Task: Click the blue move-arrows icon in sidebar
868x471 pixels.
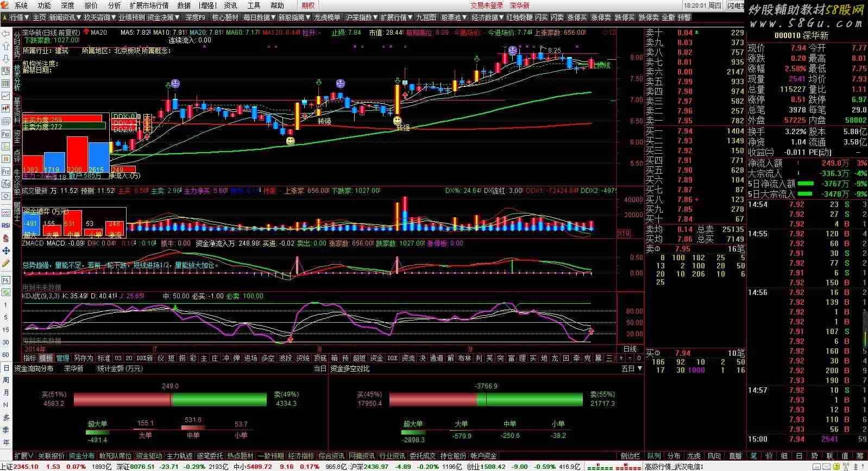Action: (x=6, y=250)
